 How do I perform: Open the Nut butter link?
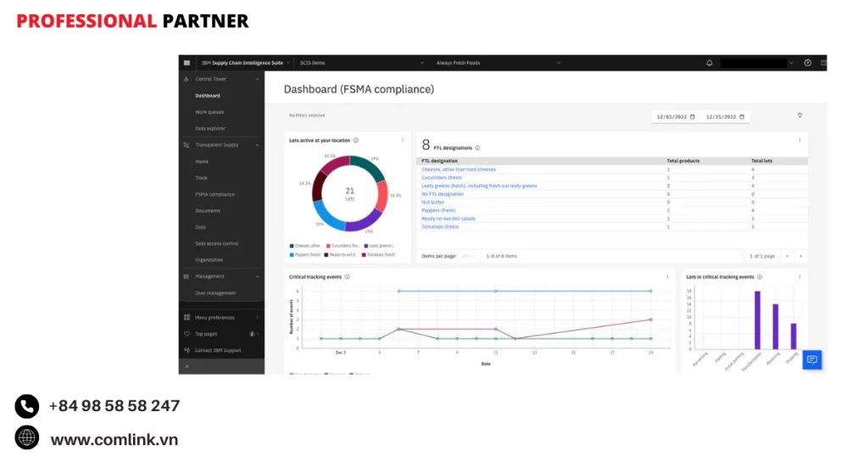[433, 202]
